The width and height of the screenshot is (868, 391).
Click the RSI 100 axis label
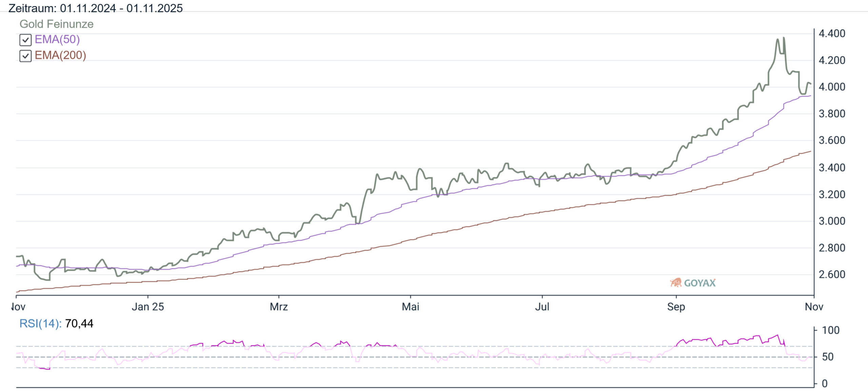[x=830, y=330]
